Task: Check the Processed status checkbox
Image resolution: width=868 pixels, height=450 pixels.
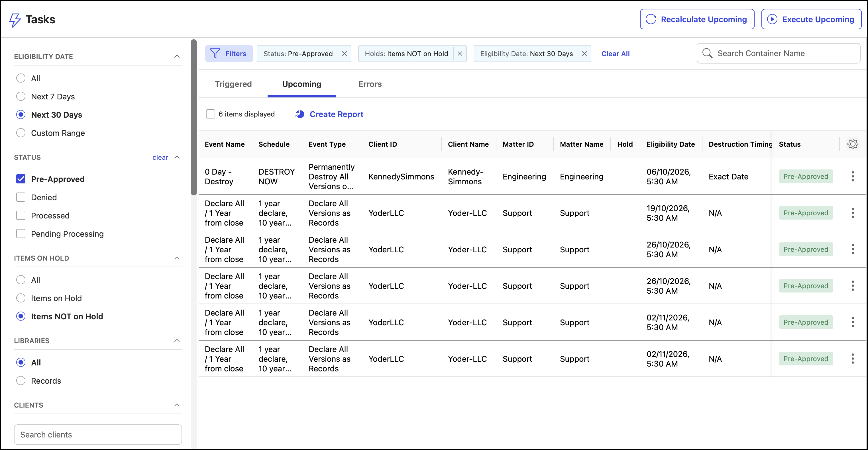Action: coord(21,215)
